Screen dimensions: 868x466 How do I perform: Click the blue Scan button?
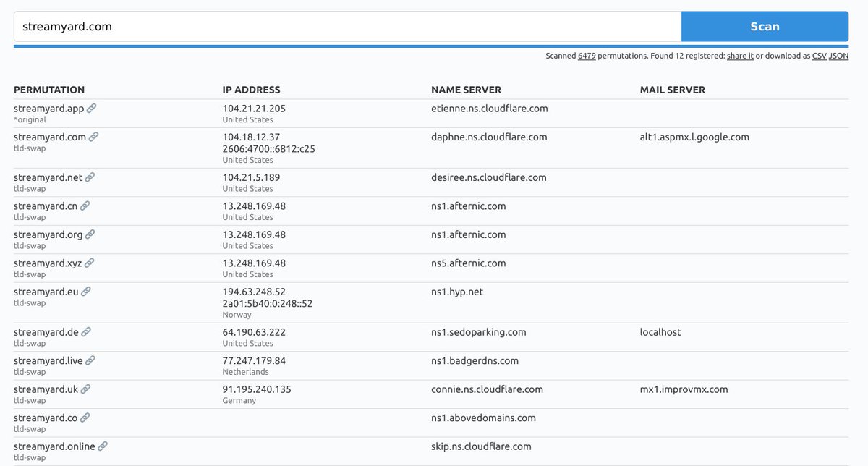(x=765, y=26)
